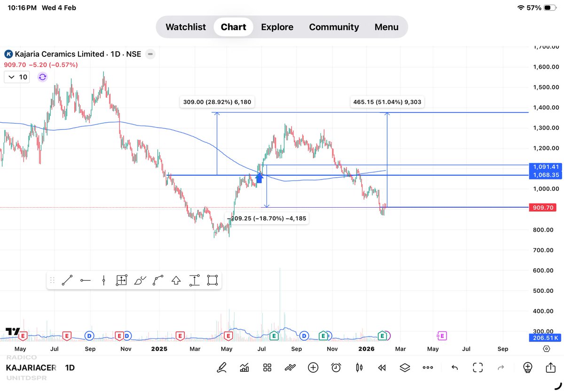Open the Explore tab
Image resolution: width=564 pixels, height=392 pixels.
click(x=277, y=27)
